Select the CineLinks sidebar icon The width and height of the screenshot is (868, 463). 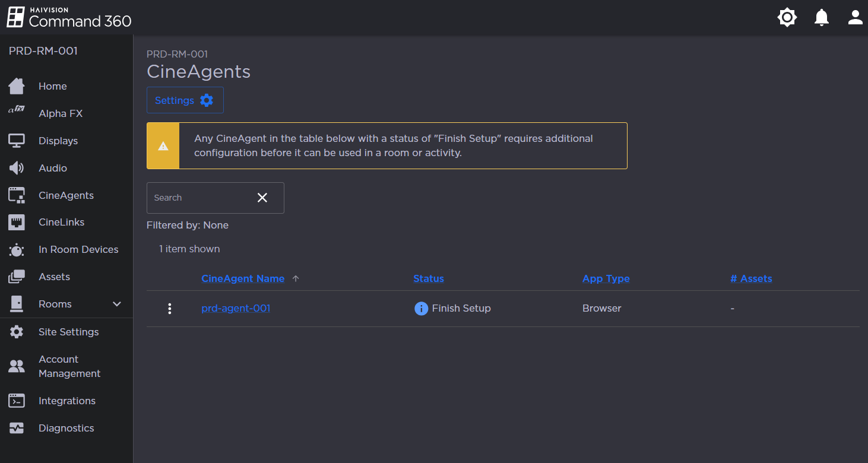pos(16,222)
